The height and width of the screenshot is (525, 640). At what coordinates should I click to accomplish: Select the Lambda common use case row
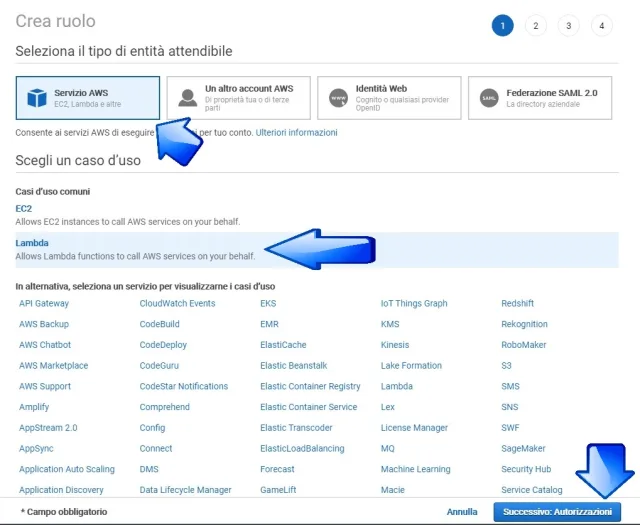click(x=317, y=250)
